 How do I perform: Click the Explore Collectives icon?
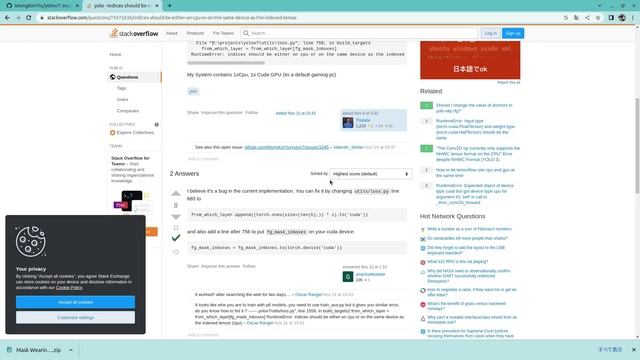point(113,133)
